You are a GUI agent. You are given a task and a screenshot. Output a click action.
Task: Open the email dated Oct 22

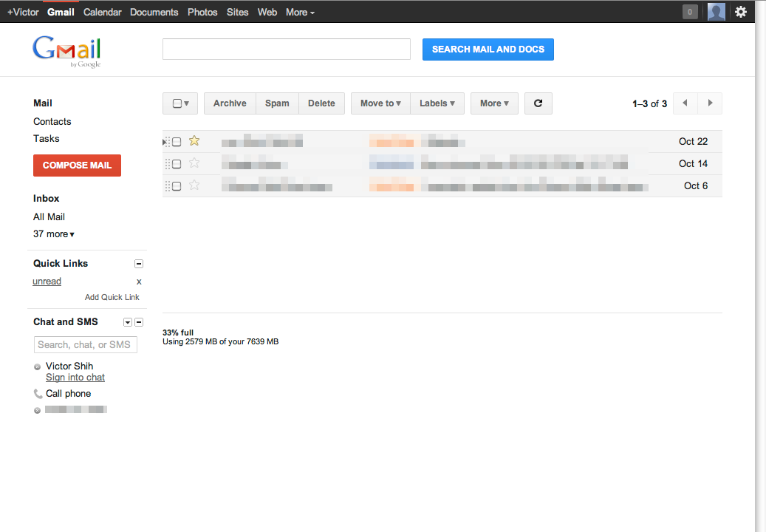(x=442, y=142)
